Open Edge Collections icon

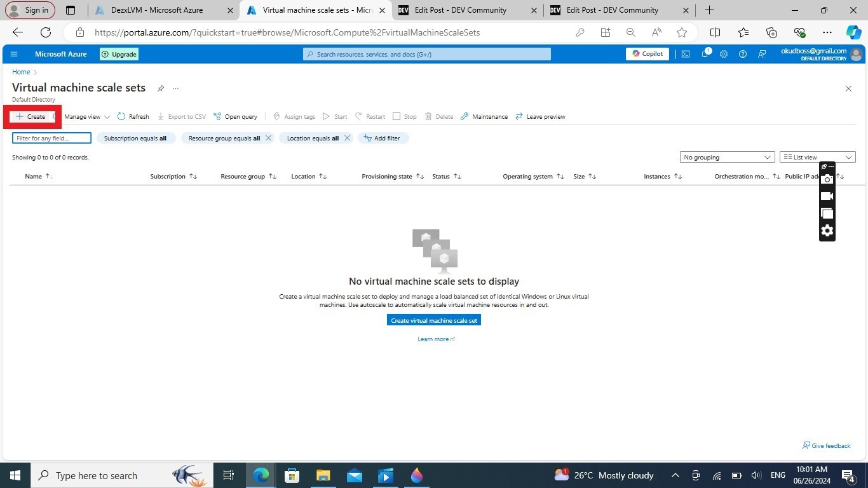point(771,32)
